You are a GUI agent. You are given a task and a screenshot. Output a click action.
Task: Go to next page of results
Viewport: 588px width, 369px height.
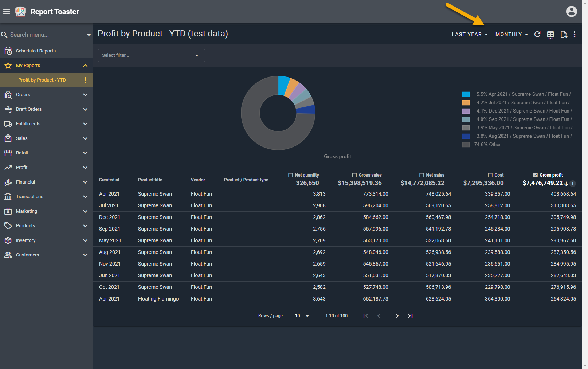click(397, 316)
